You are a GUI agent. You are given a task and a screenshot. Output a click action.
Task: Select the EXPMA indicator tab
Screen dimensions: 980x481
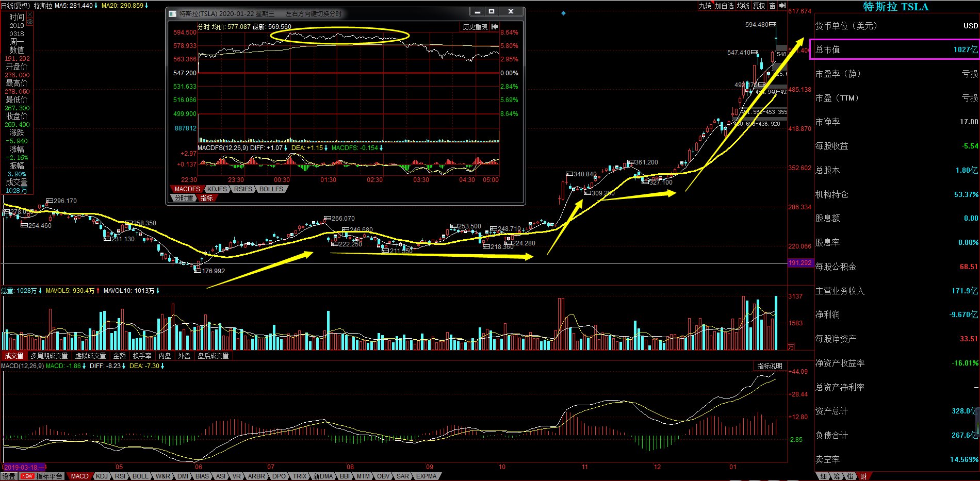coord(426,476)
